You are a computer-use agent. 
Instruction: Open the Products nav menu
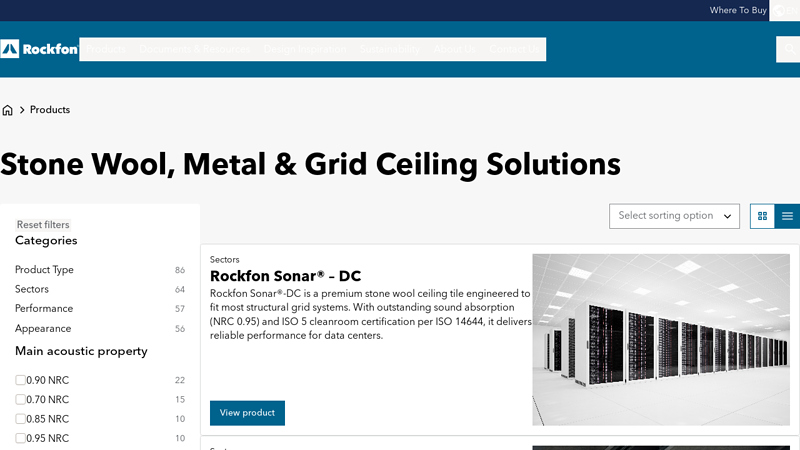coord(106,49)
